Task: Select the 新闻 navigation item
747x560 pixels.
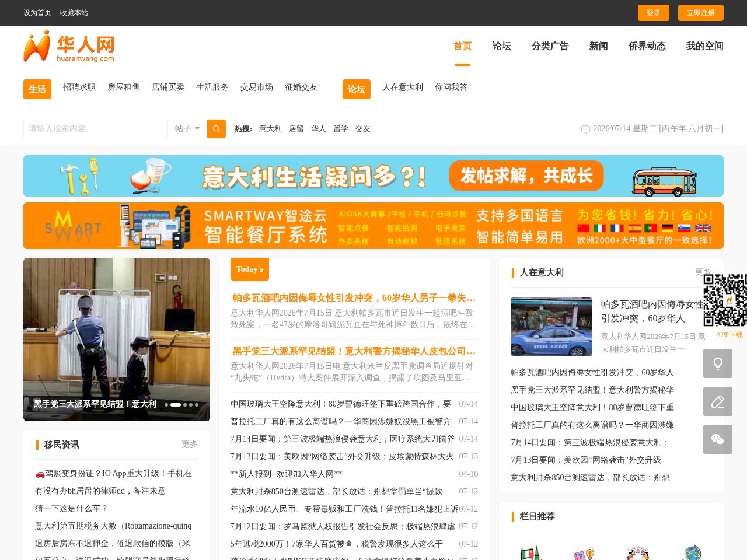Action: (598, 46)
